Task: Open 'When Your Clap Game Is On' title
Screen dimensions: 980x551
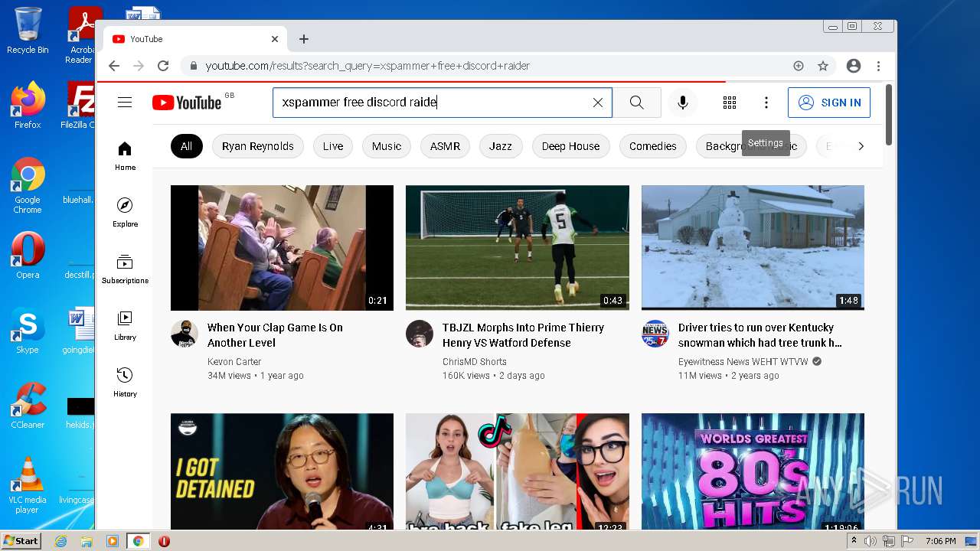Action: 275,335
